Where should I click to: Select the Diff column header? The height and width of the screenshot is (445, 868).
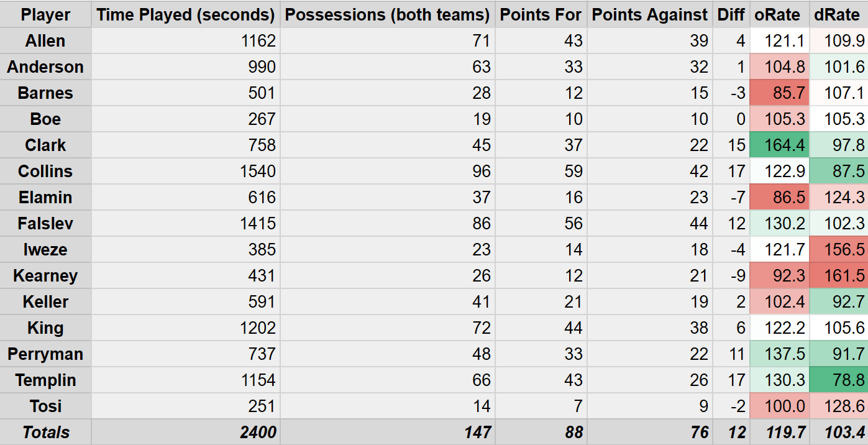731,14
